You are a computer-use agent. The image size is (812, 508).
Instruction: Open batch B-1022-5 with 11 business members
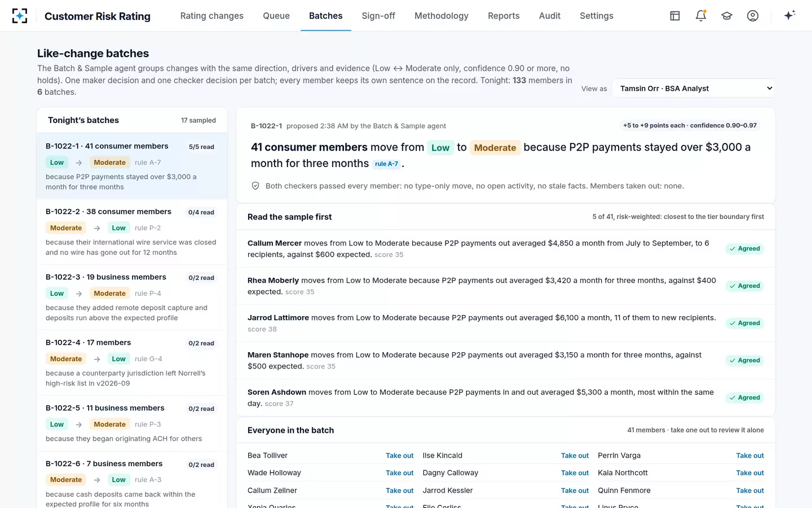(132, 423)
